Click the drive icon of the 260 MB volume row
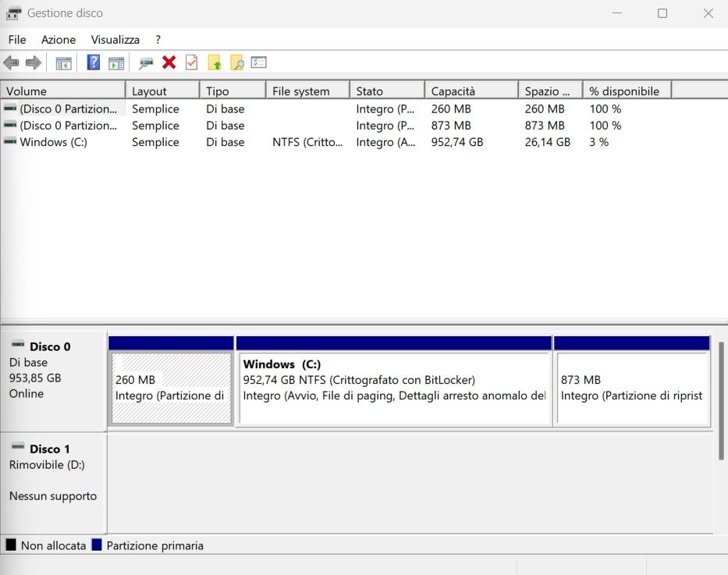 pos(10,108)
